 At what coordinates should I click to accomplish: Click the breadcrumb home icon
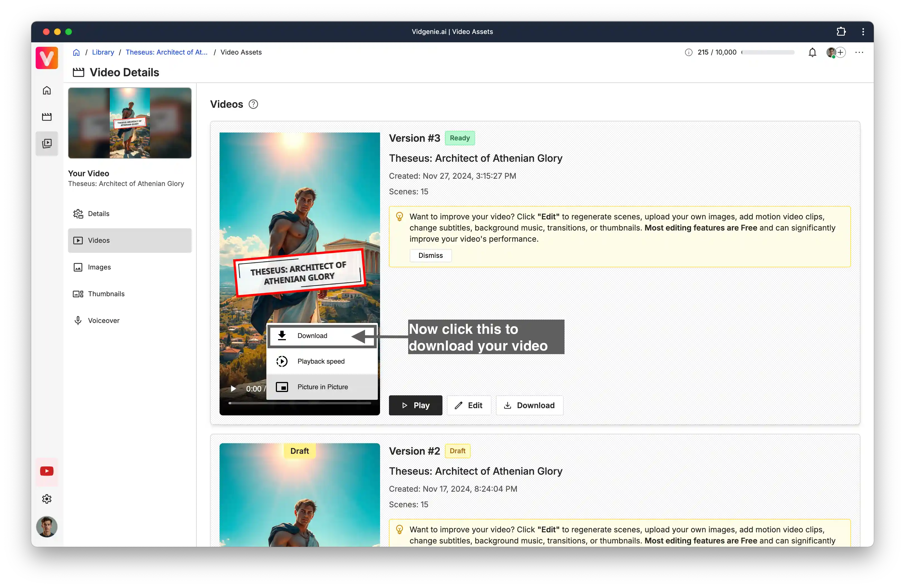click(76, 52)
